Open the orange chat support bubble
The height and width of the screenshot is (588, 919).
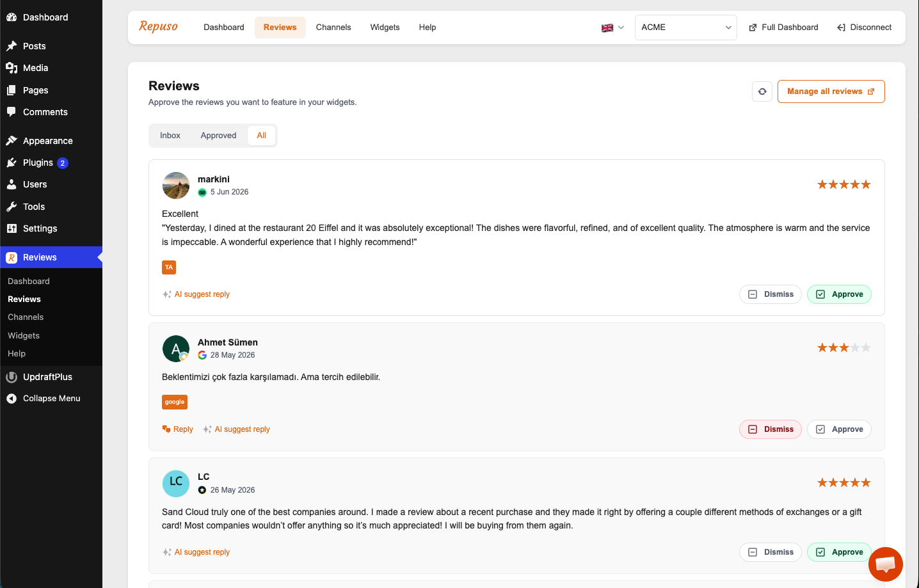point(886,564)
